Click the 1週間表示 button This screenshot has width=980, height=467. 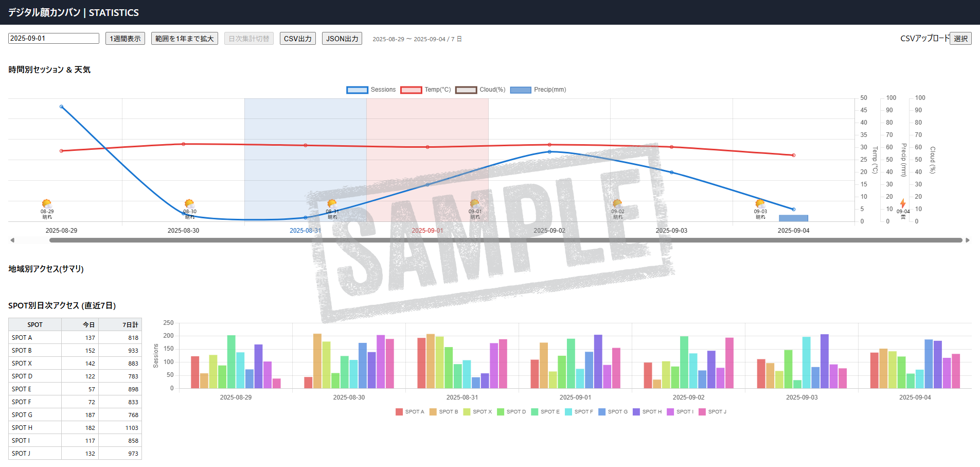pyautogui.click(x=125, y=39)
